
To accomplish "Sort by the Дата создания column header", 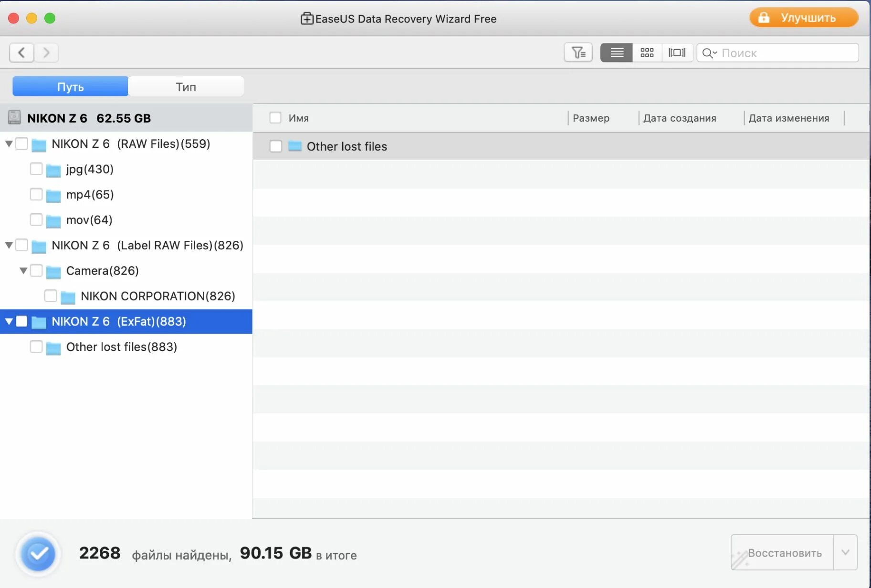I will pyautogui.click(x=680, y=118).
